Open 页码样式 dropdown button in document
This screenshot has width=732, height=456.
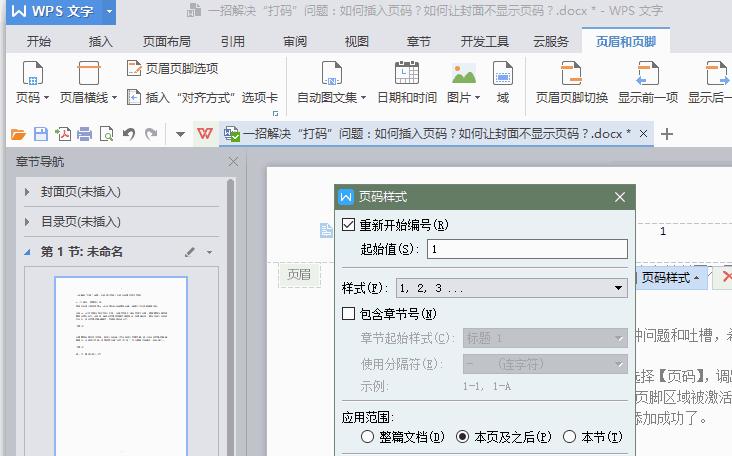click(671, 278)
